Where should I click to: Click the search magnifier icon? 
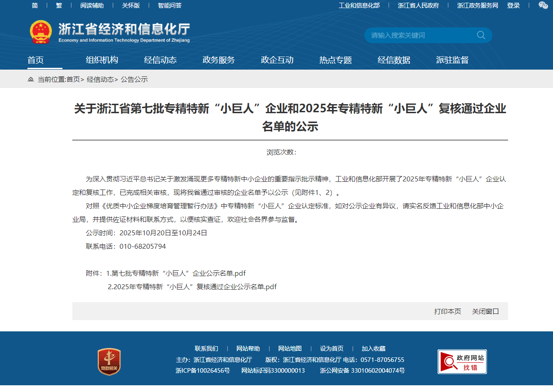481,35
